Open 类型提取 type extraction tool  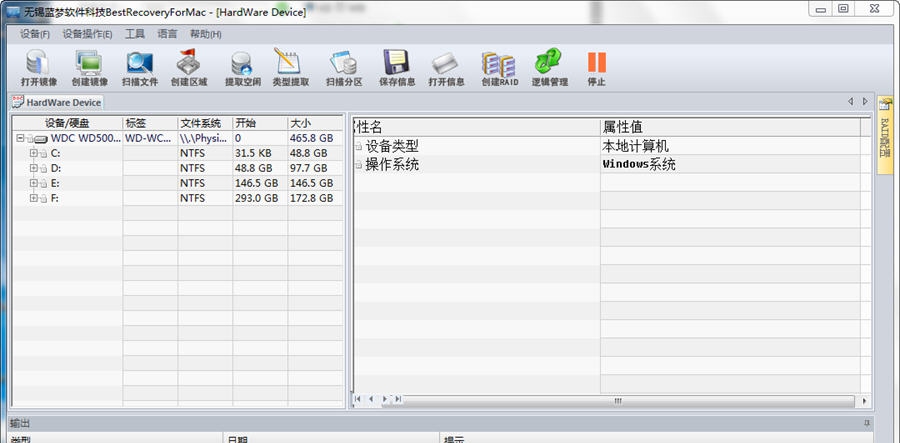coord(290,68)
